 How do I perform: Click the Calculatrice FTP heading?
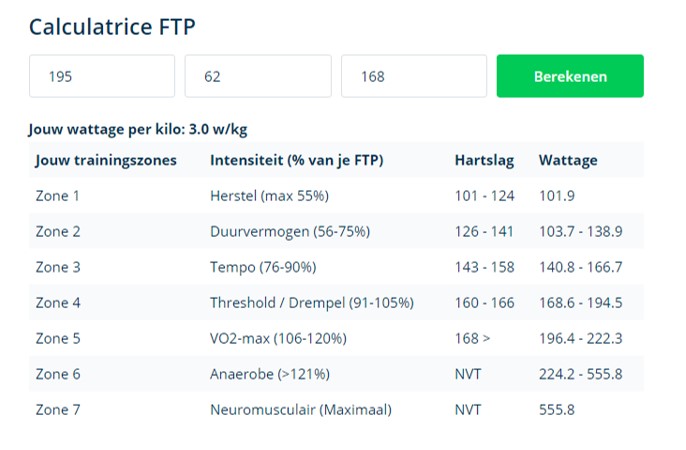point(110,26)
